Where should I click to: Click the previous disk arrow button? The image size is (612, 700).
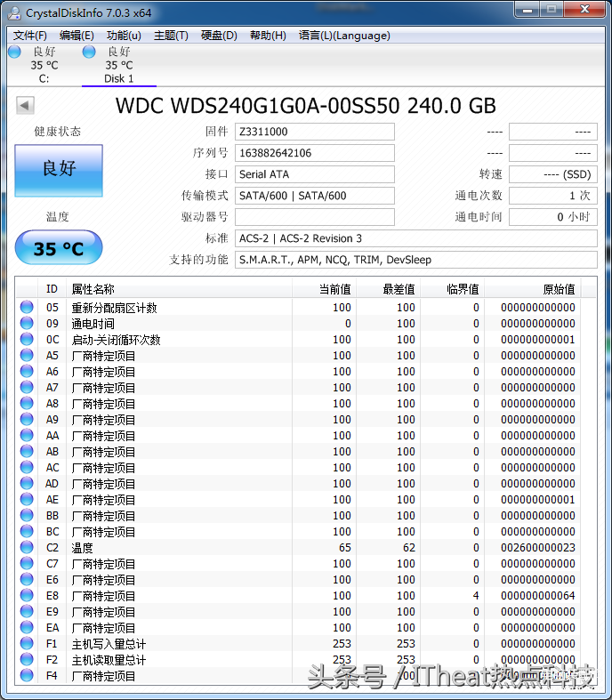[25, 105]
